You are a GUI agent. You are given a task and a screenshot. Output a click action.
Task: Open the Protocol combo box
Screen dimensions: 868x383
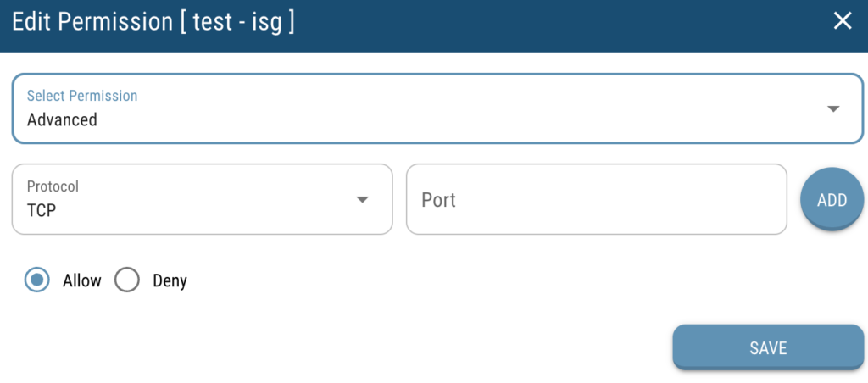pyautogui.click(x=202, y=199)
